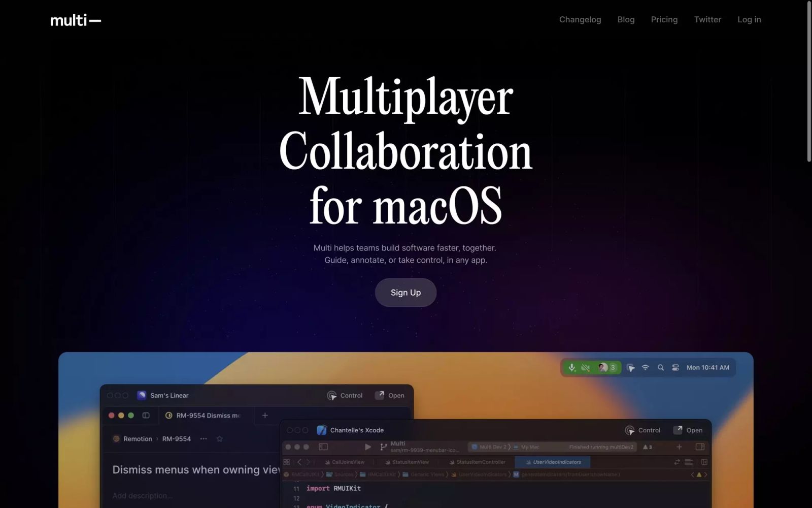The image size is (812, 508).
Task: Go back with the Xcode left chevron
Action: tap(299, 462)
